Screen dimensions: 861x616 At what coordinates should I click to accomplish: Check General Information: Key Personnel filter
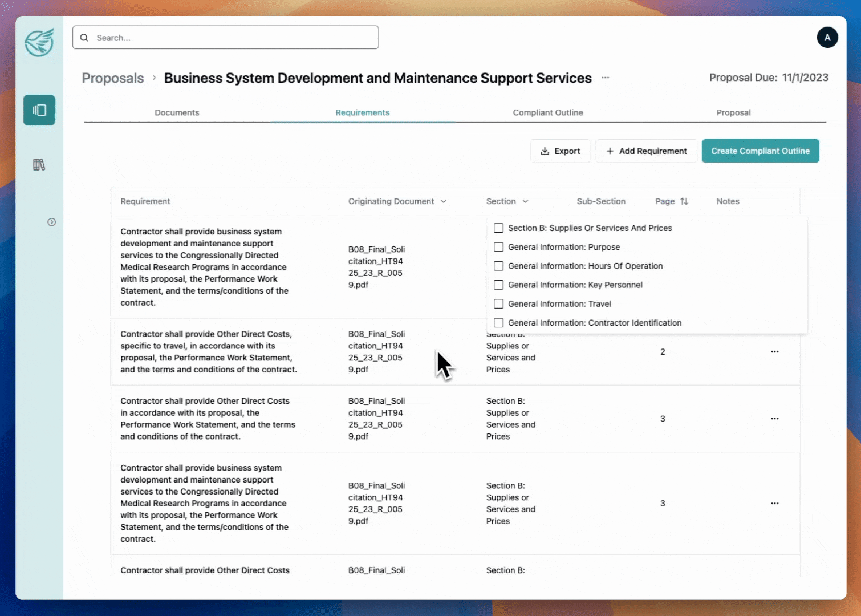pyautogui.click(x=498, y=285)
